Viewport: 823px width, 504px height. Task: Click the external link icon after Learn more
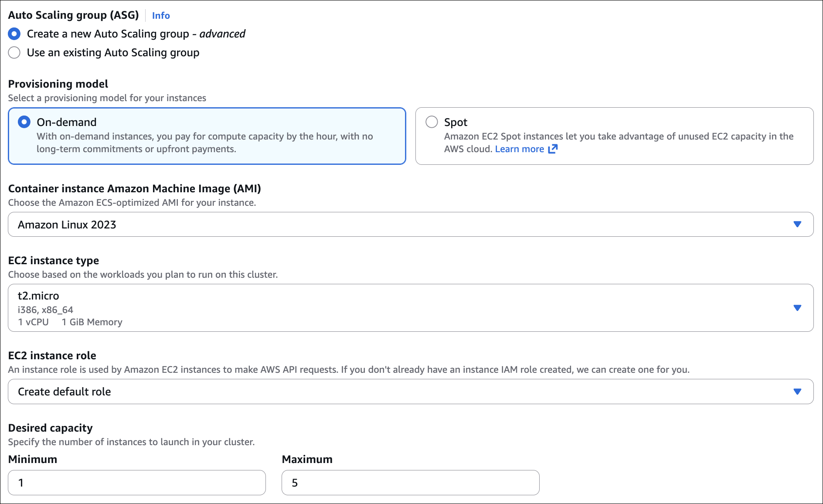(x=553, y=149)
